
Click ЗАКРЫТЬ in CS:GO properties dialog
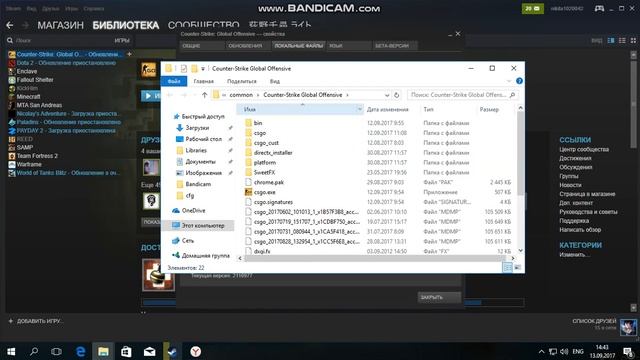439,297
